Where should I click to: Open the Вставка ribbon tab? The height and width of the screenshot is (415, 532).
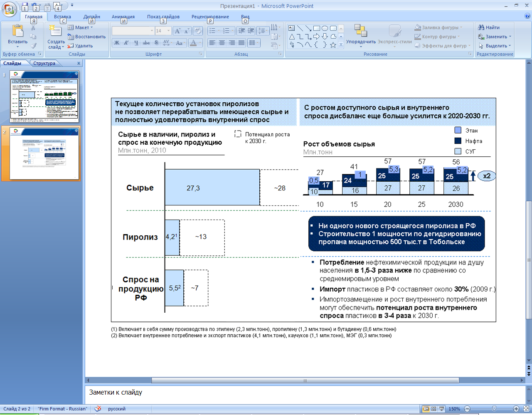[62, 17]
